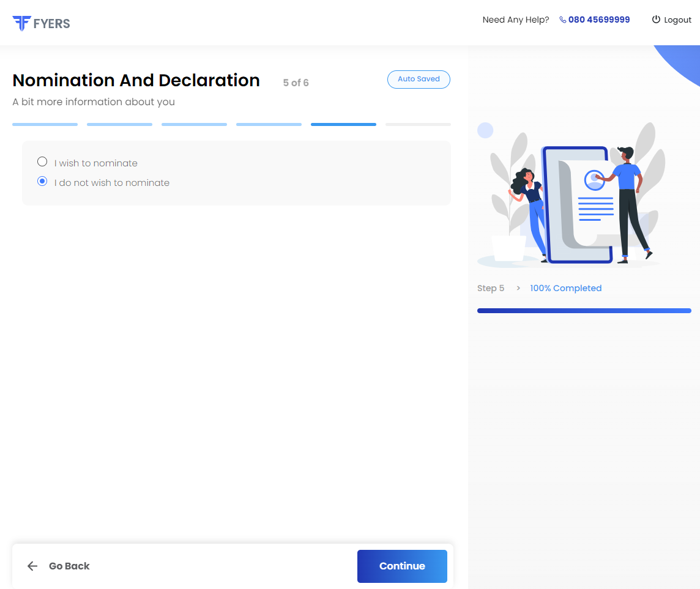700x589 pixels.
Task: Click the '5 of 6' step counter
Action: [x=296, y=83]
